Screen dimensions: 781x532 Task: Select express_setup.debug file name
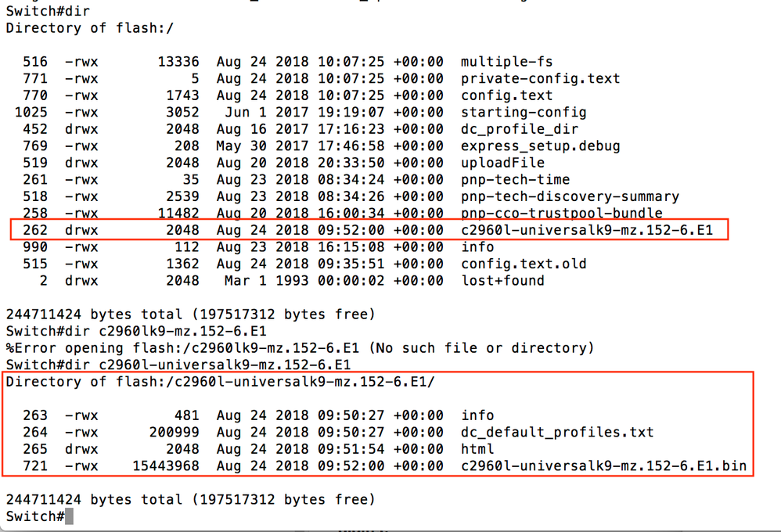tap(541, 146)
